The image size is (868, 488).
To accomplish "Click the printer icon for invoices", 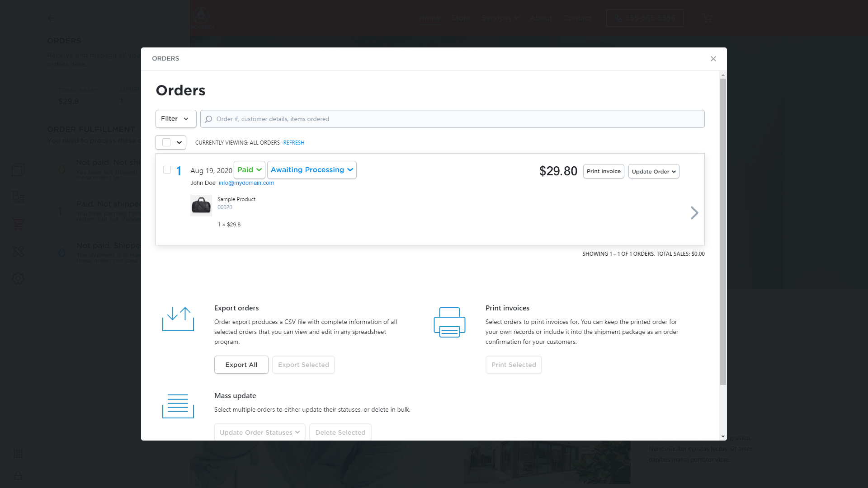I will pyautogui.click(x=449, y=322).
